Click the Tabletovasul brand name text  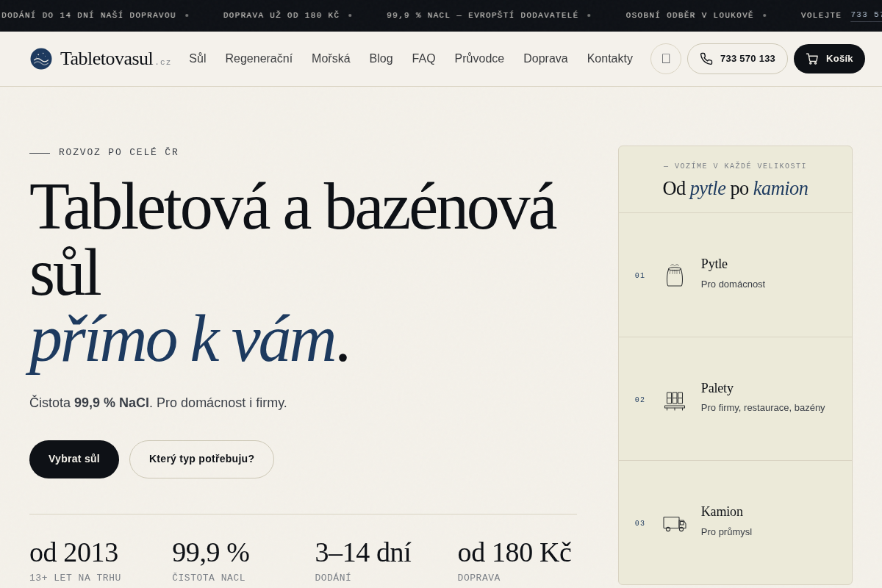pos(107,59)
